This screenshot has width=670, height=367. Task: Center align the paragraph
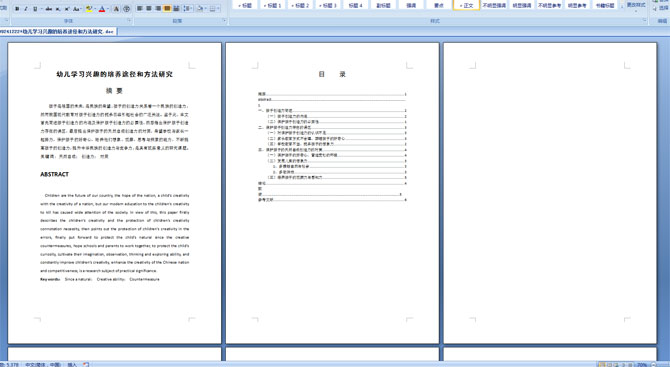[x=149, y=8]
